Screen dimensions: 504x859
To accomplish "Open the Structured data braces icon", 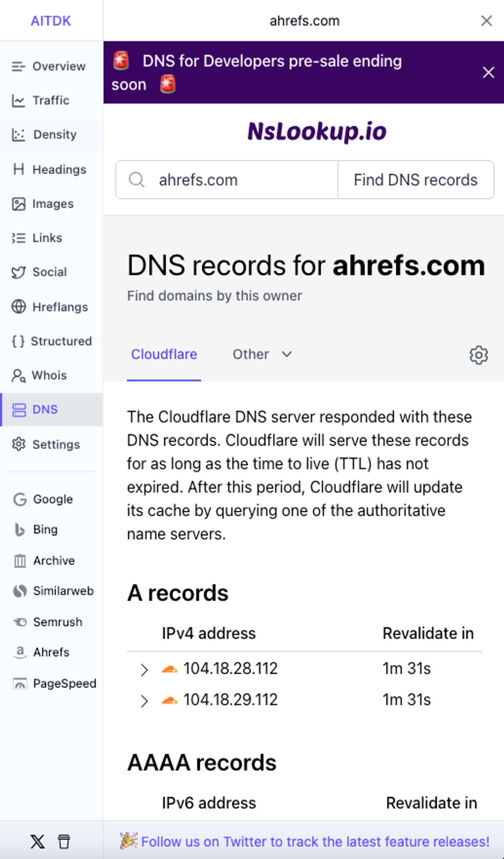I will coord(18,341).
